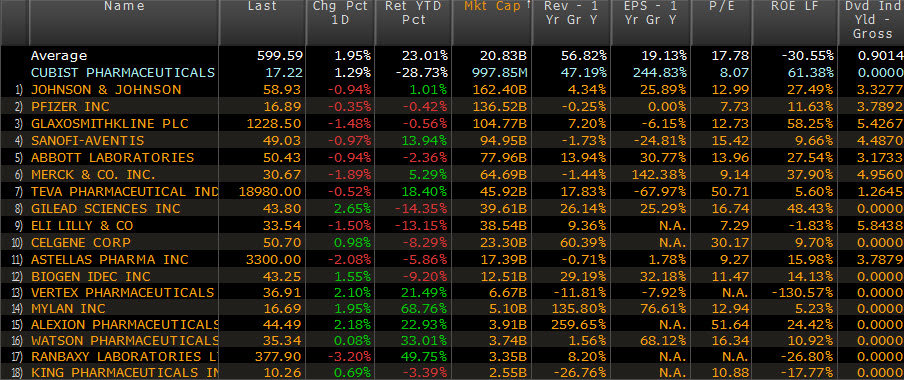Image resolution: width=904 pixels, height=380 pixels.
Task: Click the Name column header
Action: tap(124, 22)
